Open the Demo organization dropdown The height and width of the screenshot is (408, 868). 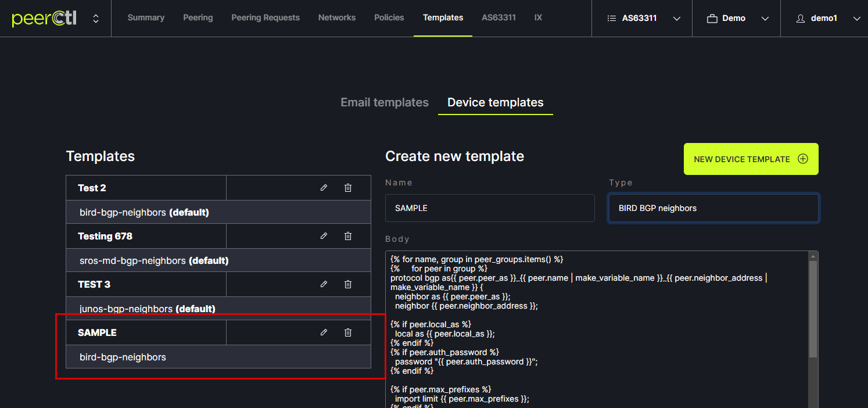(x=737, y=19)
